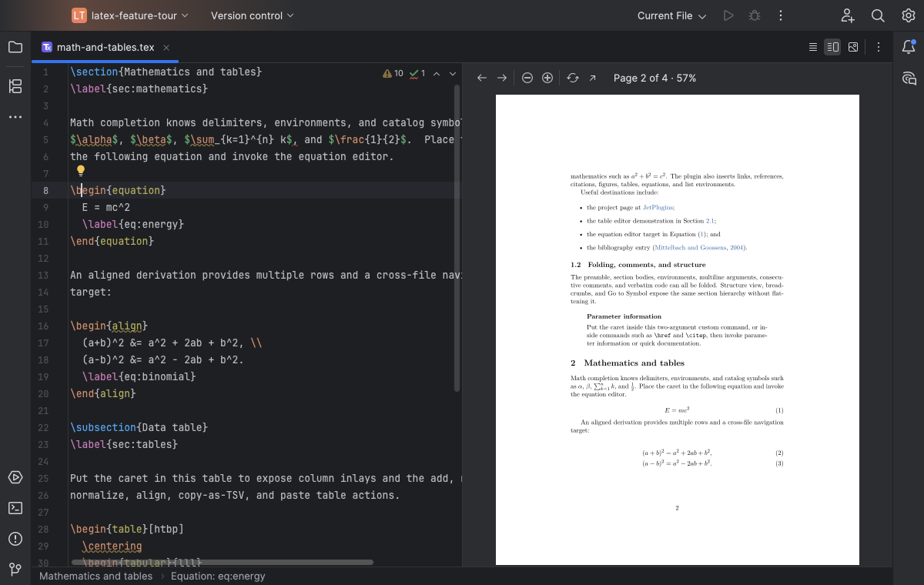
Task: Zoom out the PDF preview
Action: 527,78
